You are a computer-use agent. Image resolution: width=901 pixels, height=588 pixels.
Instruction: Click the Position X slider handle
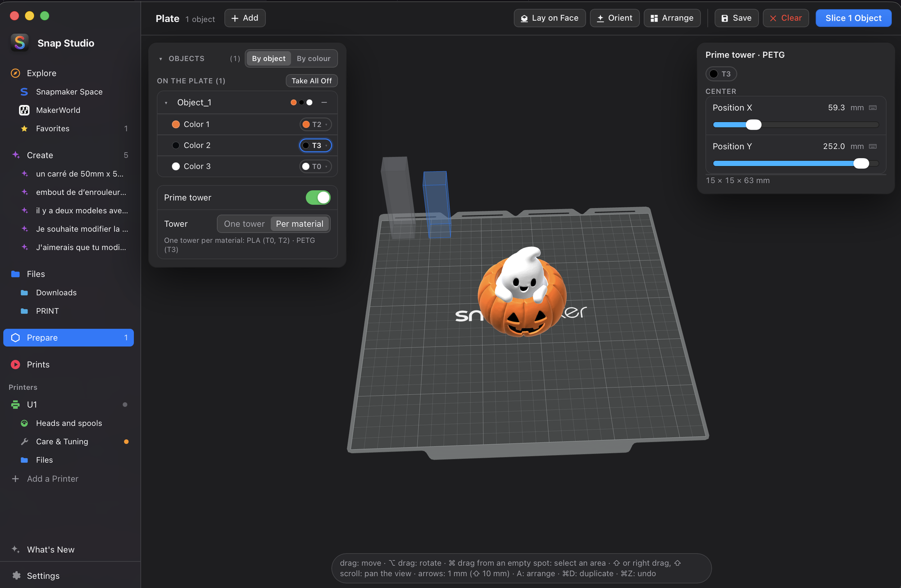[x=754, y=125]
